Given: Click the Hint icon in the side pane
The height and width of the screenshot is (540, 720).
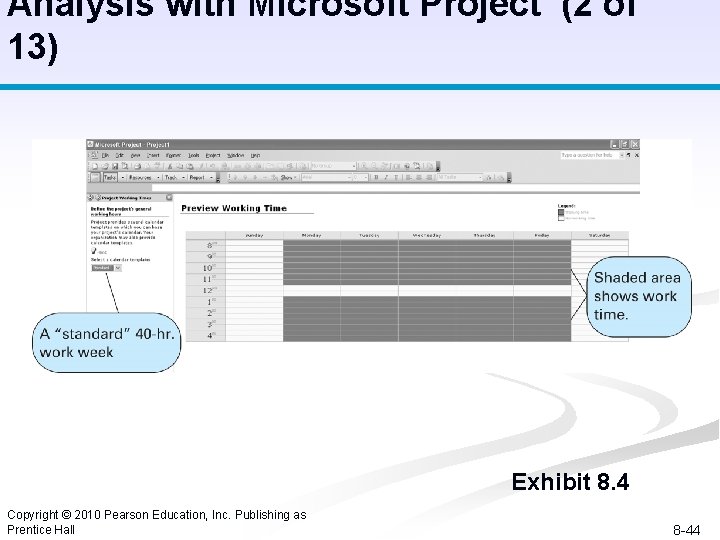Looking at the screenshot, I should tap(94, 251).
